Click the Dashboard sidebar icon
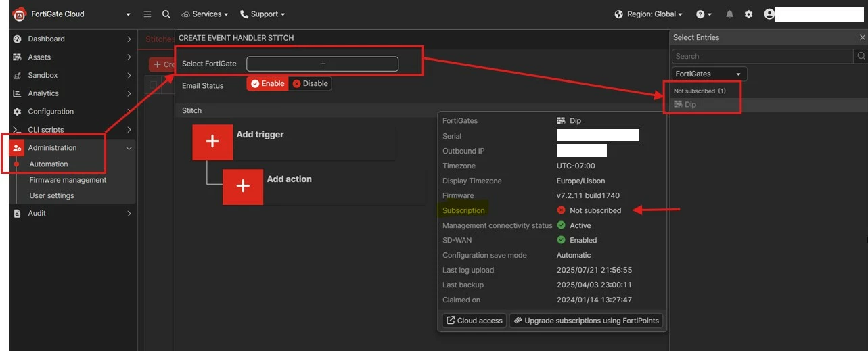This screenshot has height=351, width=868. [18, 39]
